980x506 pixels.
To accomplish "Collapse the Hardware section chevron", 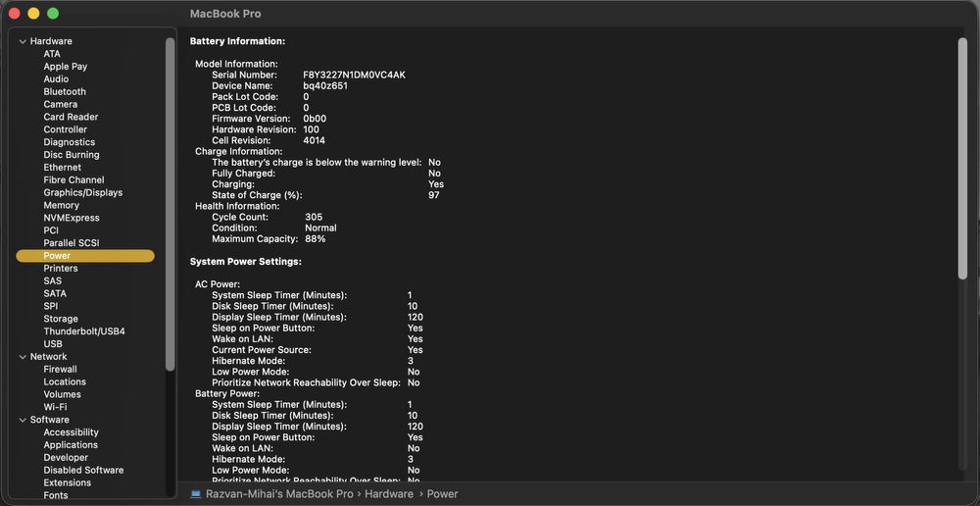I will [23, 41].
